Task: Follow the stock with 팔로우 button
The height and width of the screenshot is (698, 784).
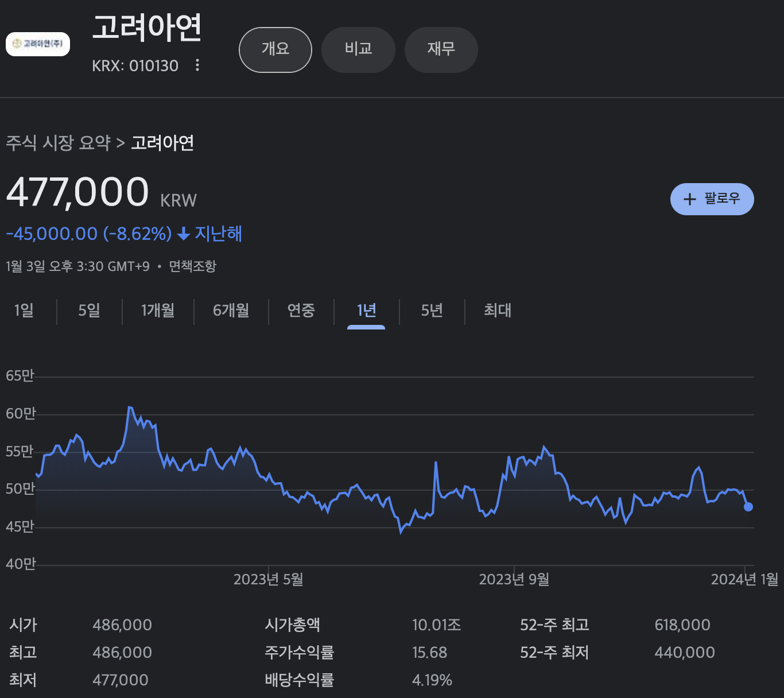Action: [712, 199]
